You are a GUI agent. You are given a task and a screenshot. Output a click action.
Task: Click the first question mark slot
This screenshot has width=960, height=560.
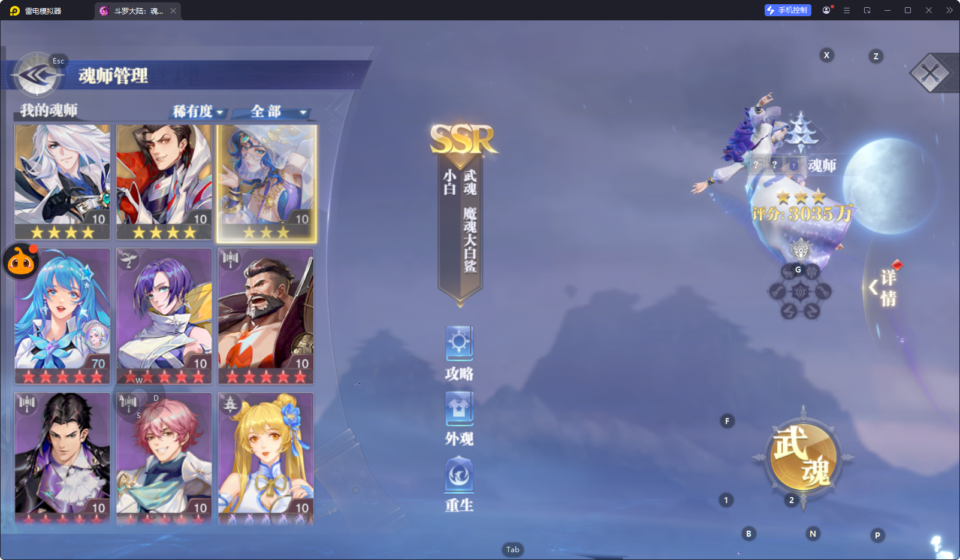[x=756, y=164]
